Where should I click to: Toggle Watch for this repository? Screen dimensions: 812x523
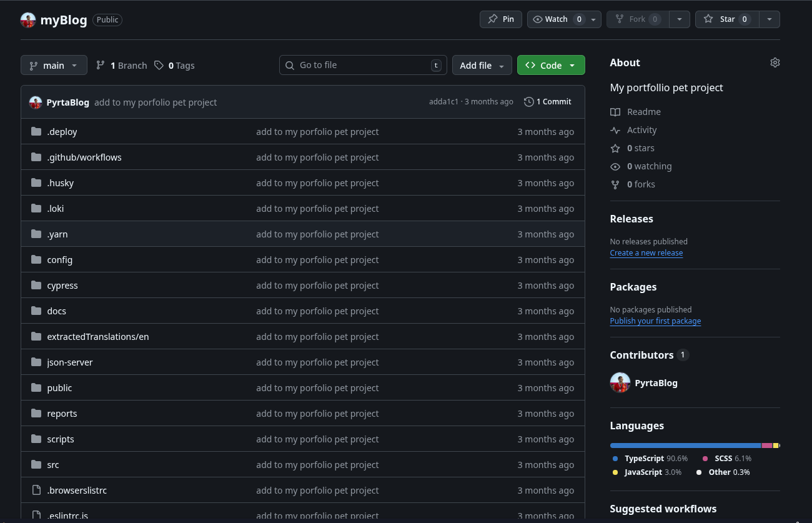[x=557, y=19]
